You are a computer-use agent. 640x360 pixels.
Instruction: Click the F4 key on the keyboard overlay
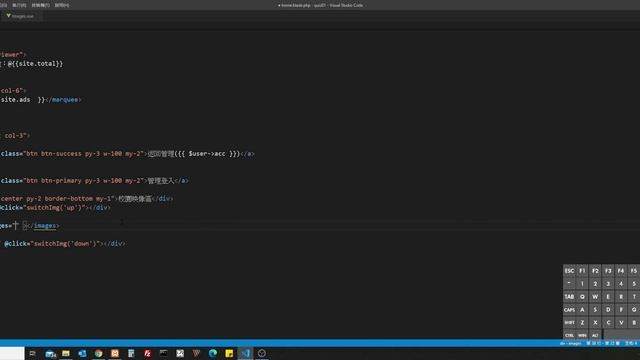pos(621,271)
